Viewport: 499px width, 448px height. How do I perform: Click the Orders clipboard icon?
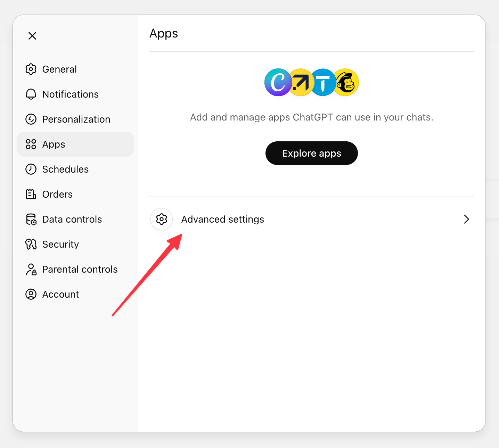pos(31,194)
